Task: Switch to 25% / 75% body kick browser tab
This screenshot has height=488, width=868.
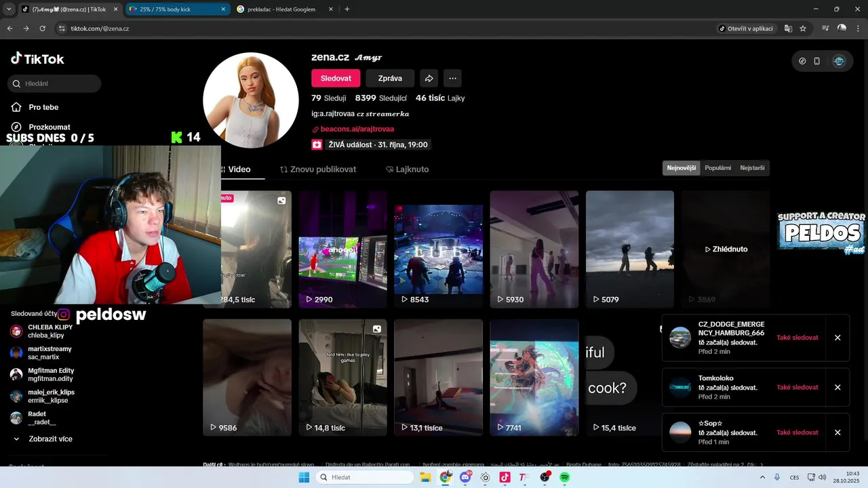Action: 176,9
